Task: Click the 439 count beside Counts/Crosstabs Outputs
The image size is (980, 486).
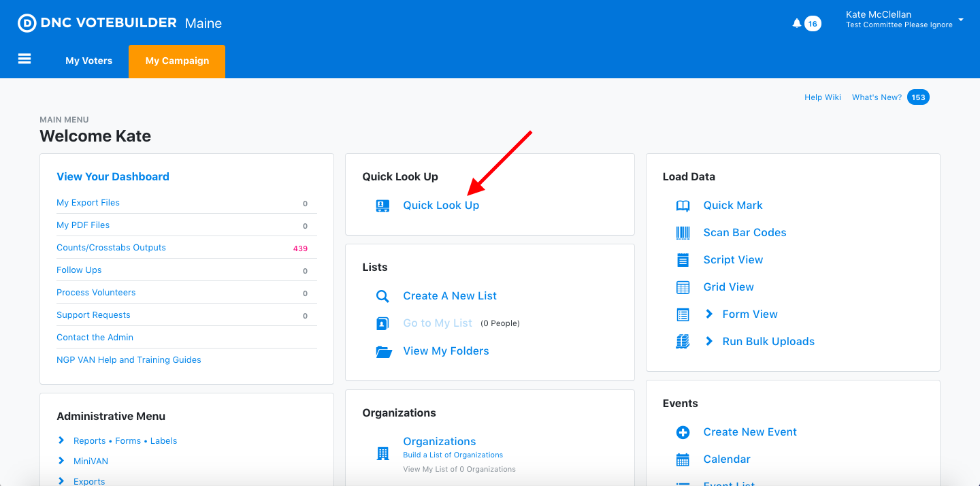Action: (x=300, y=248)
